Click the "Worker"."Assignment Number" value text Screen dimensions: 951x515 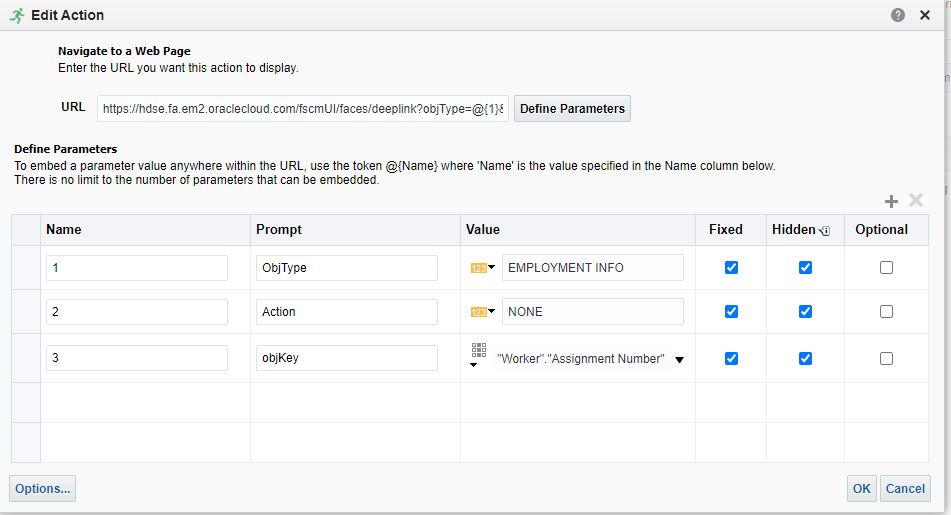[580, 359]
